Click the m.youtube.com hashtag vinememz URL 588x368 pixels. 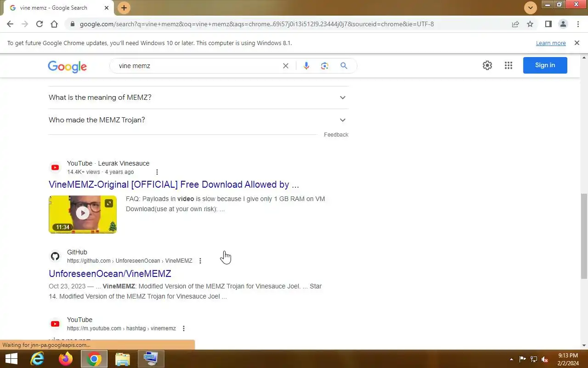pos(121,328)
